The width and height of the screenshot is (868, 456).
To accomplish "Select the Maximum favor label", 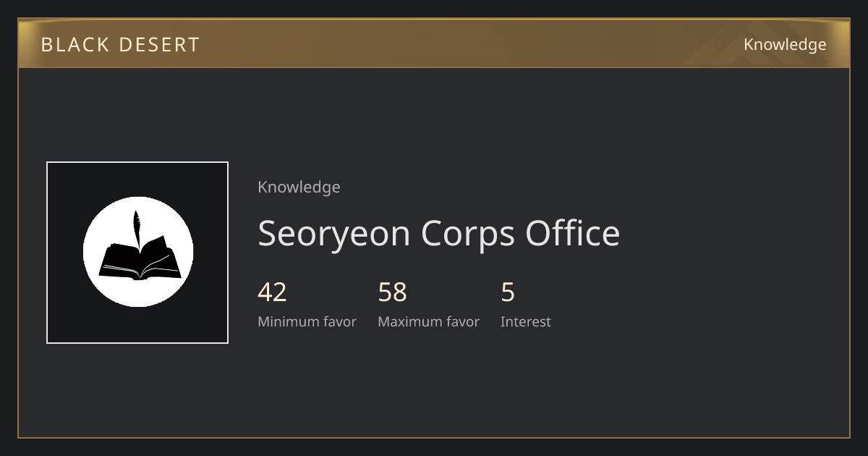I will point(428,322).
